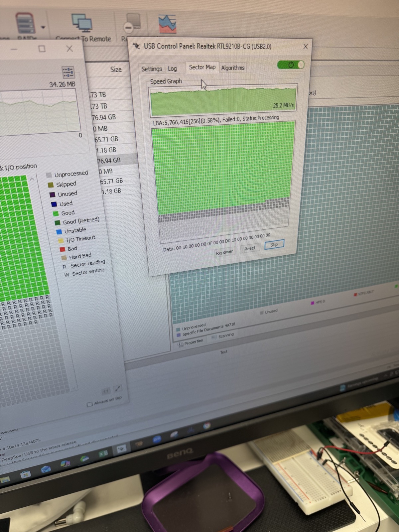
Task: Switch to the Settings tab
Action: click(x=152, y=69)
